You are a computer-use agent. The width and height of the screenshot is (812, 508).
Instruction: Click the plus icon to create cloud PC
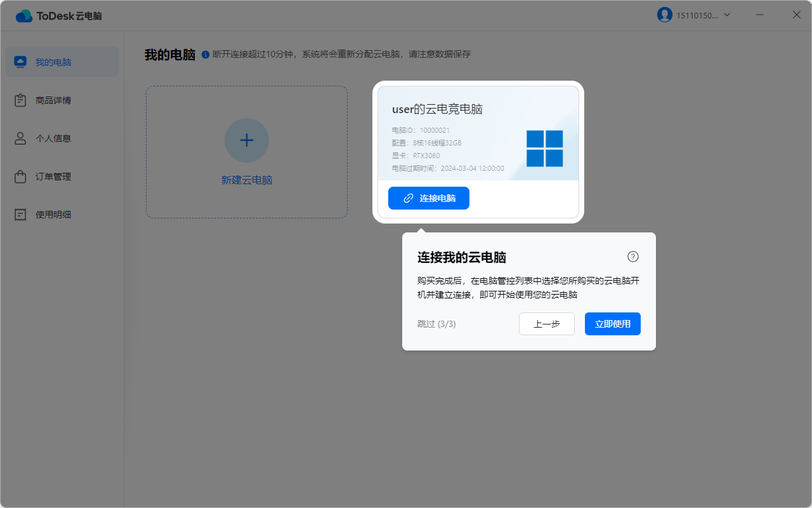[247, 140]
